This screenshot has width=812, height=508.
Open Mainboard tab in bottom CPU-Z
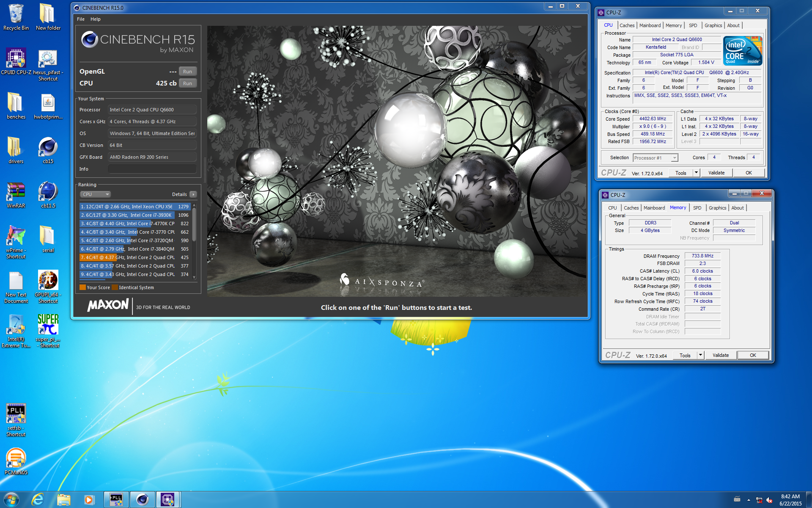[x=654, y=208]
